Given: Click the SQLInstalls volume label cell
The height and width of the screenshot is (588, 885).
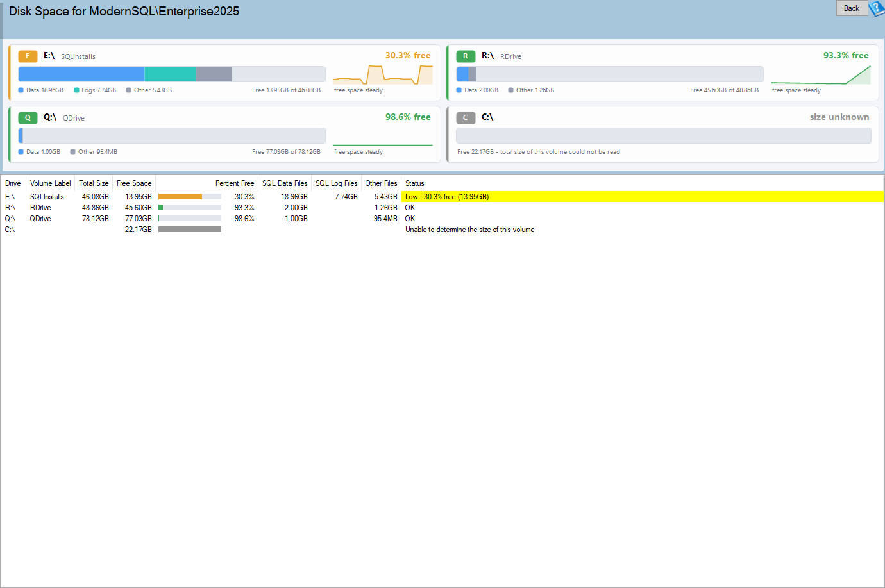Looking at the screenshot, I should point(47,197).
